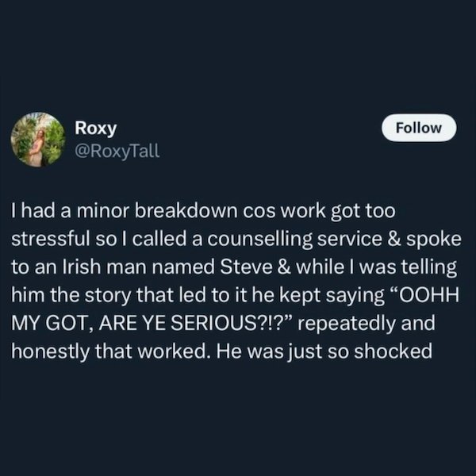The image size is (476, 476).
Task: Click the word "repeatedly" in the tweet
Action: pyautogui.click(x=346, y=321)
